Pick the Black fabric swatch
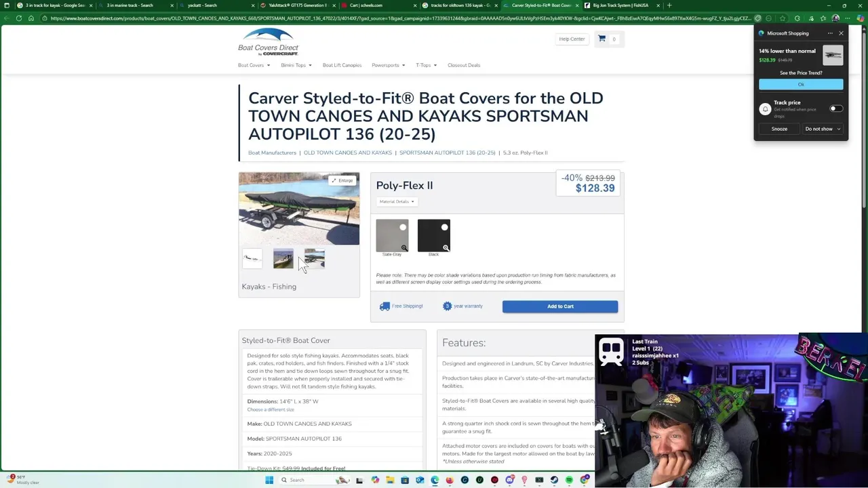 [x=434, y=235]
